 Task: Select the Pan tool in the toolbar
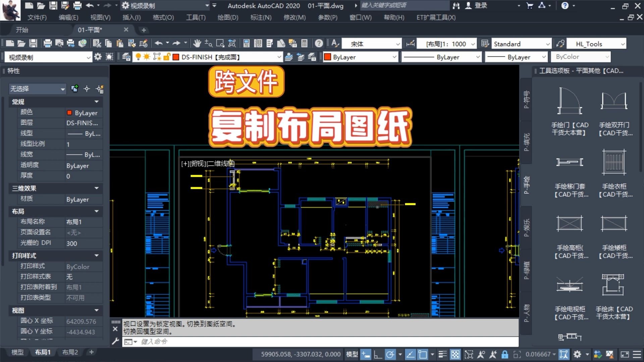pyautogui.click(x=197, y=43)
